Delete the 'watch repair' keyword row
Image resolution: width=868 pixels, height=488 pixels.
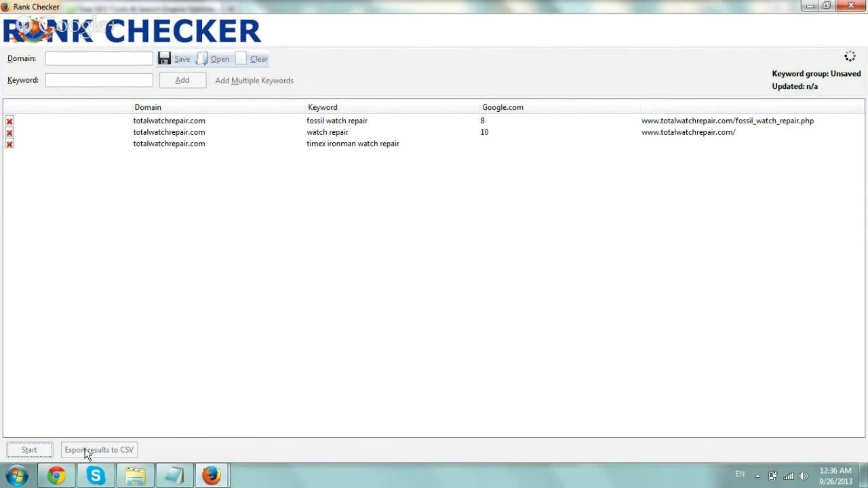tap(9, 132)
